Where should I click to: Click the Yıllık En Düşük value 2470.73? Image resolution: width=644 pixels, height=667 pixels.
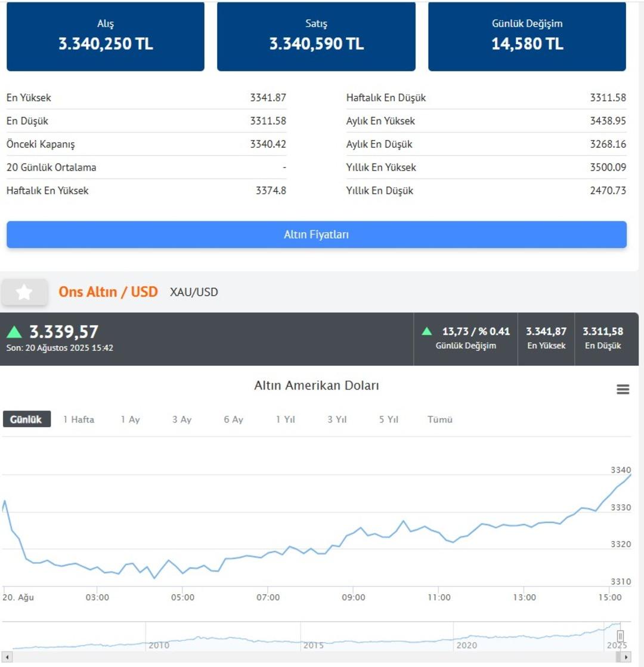608,190
